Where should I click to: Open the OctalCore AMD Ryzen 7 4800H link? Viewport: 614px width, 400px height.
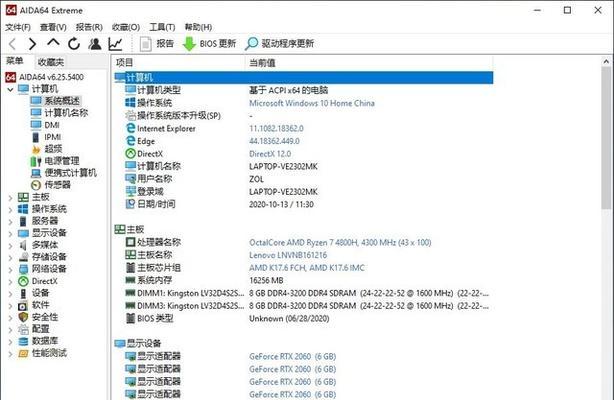coord(340,243)
